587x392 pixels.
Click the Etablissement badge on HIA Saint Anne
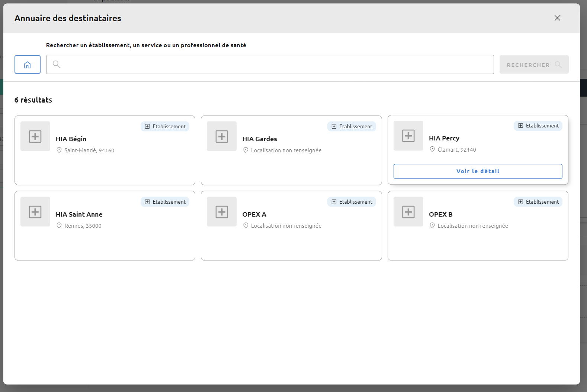coord(165,202)
